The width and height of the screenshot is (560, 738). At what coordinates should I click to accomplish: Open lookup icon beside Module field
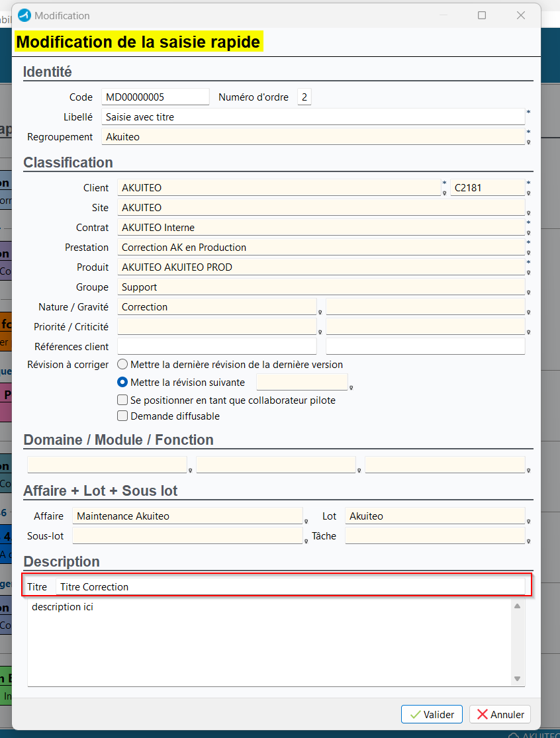[359, 470]
